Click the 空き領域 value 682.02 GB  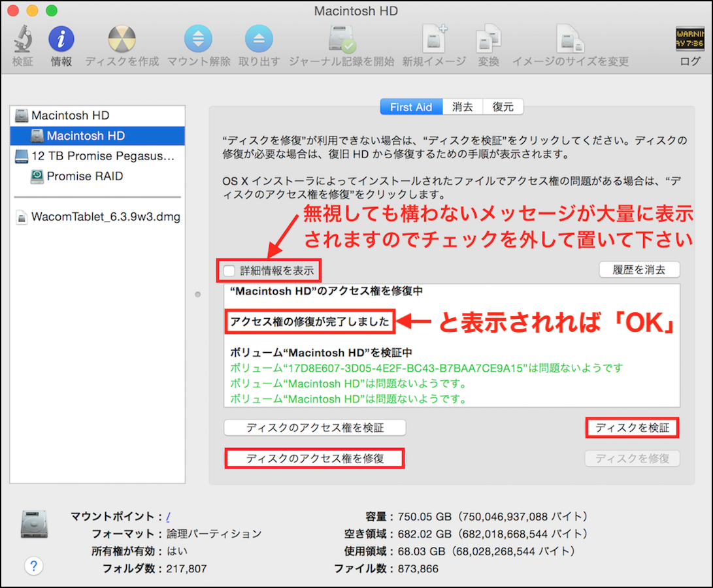coord(493,534)
